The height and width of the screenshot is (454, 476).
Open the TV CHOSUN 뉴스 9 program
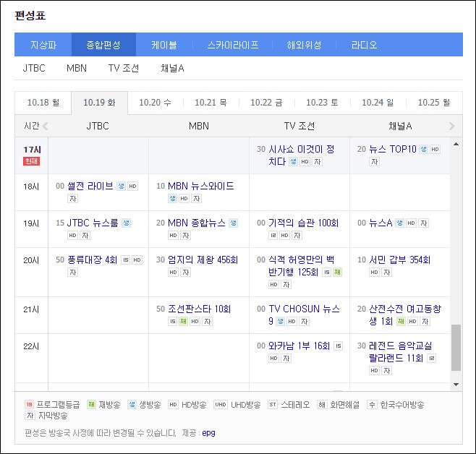click(x=304, y=314)
